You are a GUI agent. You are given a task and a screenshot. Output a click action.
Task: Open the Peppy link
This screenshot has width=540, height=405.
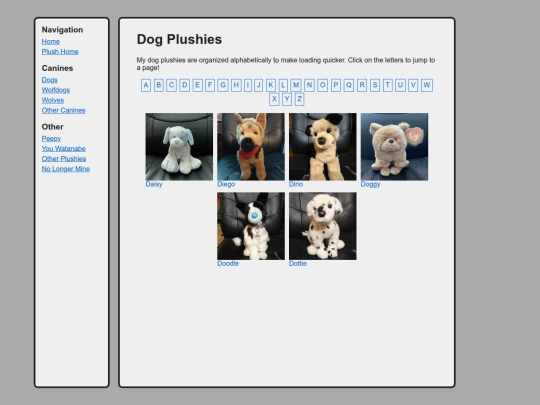point(51,138)
